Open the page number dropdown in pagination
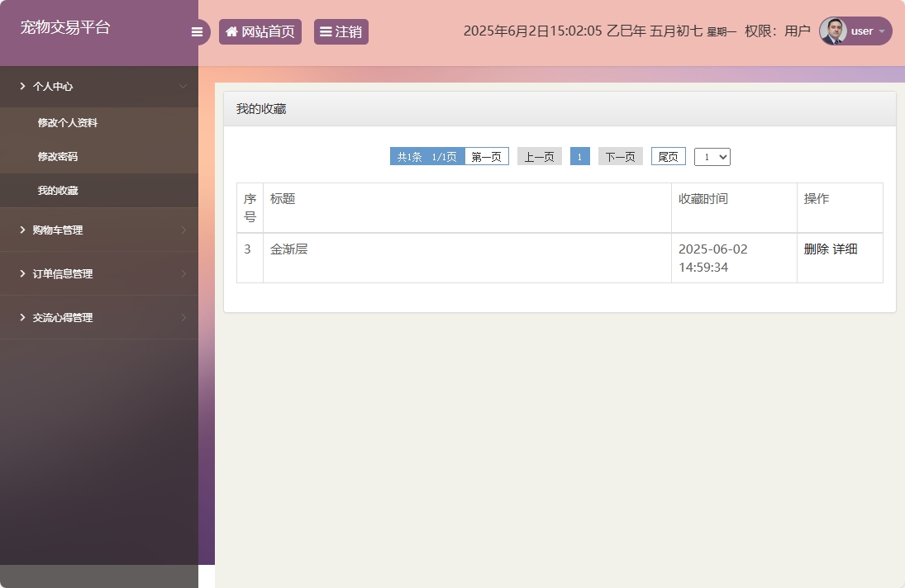Screen dimensions: 905x588 pos(712,156)
